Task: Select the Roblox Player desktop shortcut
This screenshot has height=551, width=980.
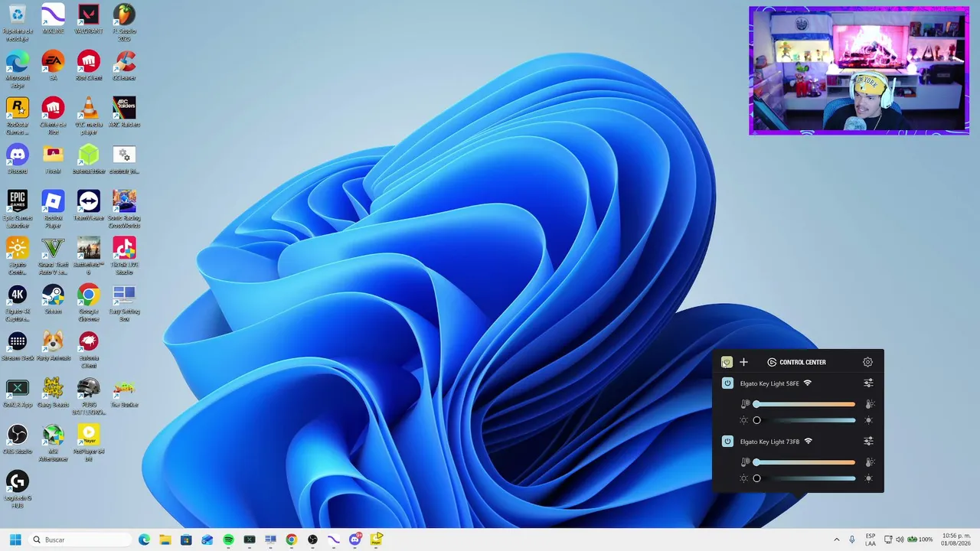Action: [x=53, y=210]
